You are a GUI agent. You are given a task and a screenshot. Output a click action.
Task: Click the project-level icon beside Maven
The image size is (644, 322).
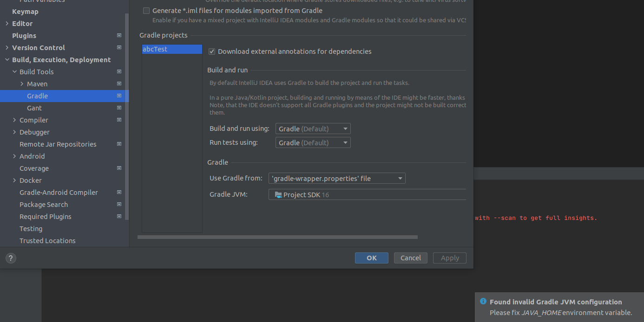coord(119,84)
